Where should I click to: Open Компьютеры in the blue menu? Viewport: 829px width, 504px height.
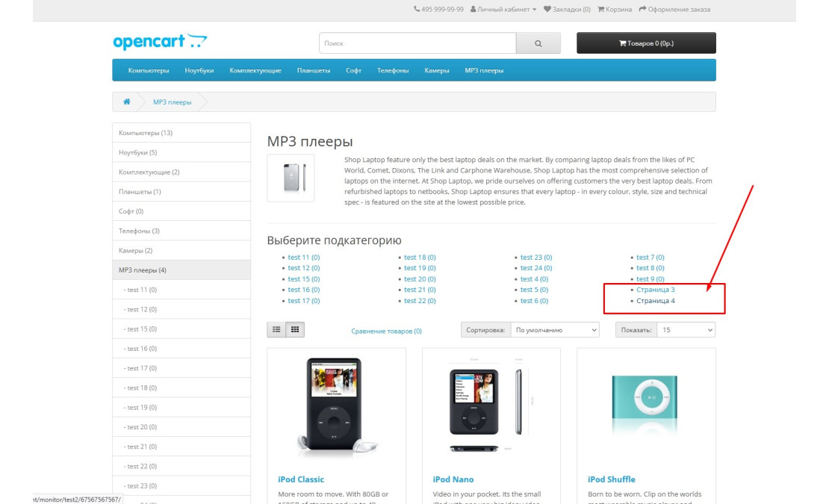click(x=149, y=70)
